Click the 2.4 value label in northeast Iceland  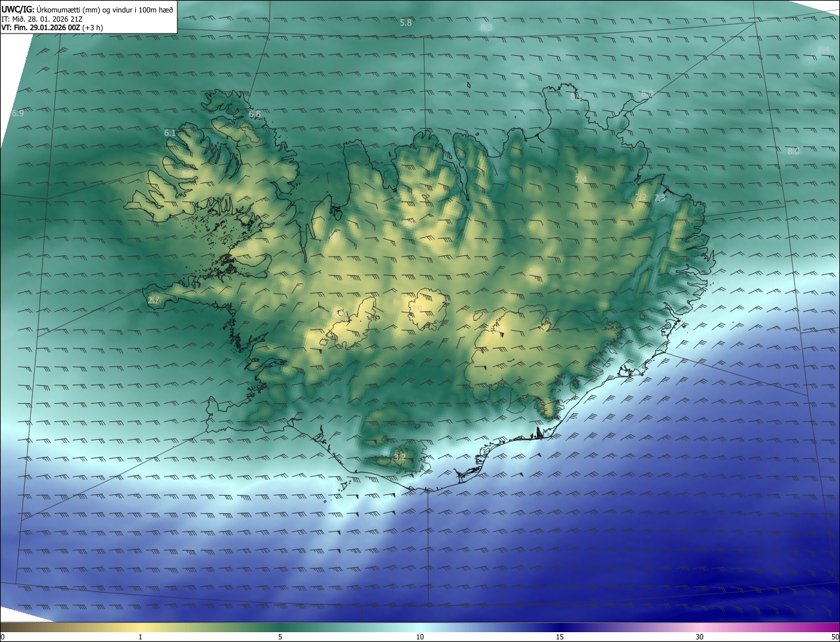[581, 179]
